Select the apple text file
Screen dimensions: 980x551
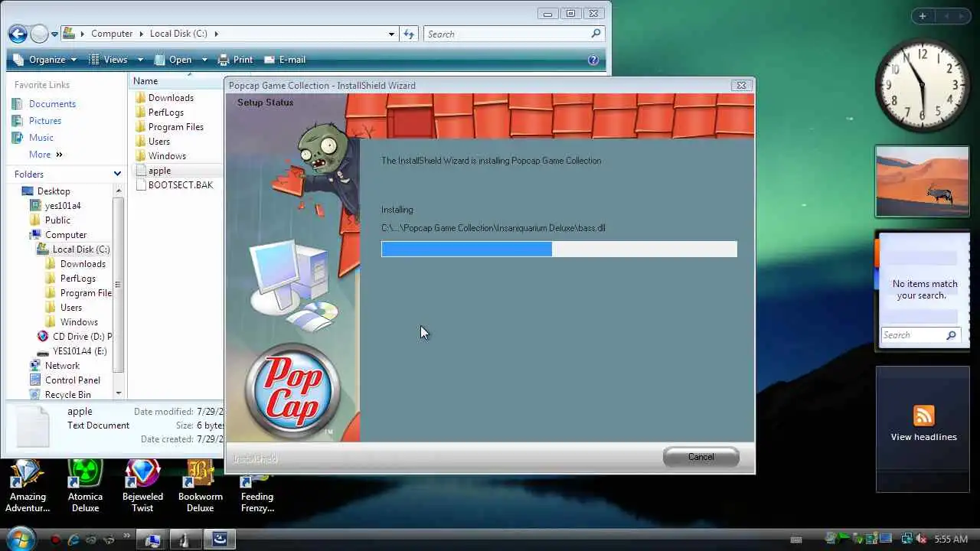(x=153, y=171)
